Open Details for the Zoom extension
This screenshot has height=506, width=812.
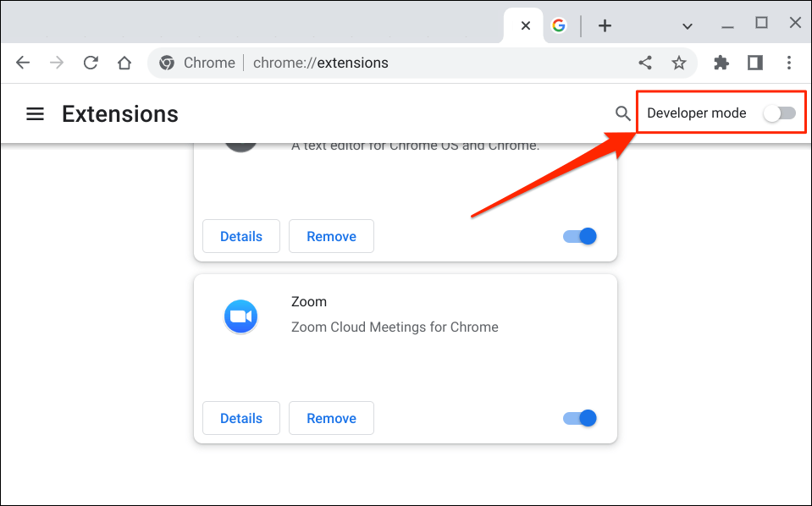click(x=241, y=418)
